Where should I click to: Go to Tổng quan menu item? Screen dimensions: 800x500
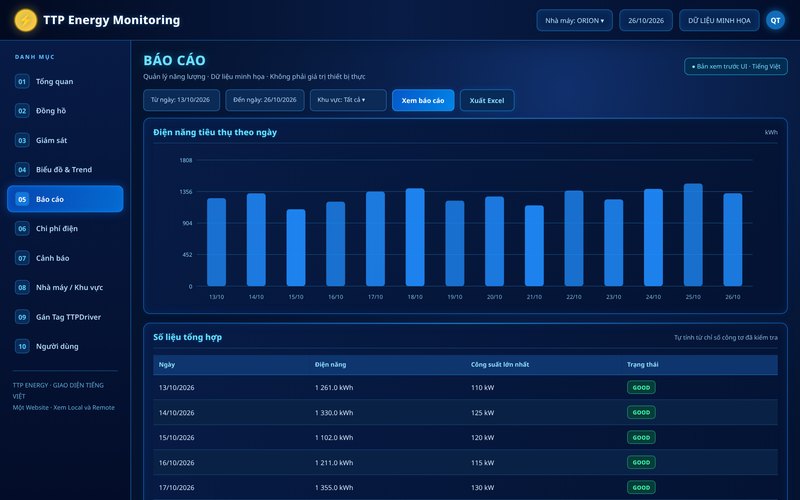[65, 82]
